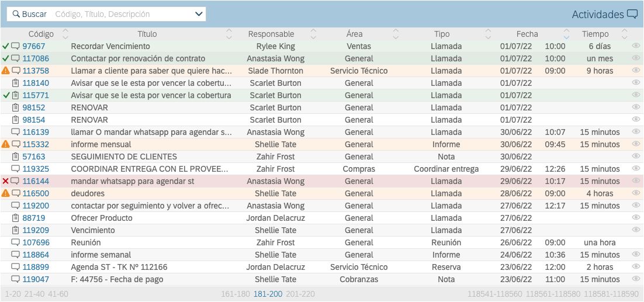The height and width of the screenshot is (302, 644).
Task: Click the search input field
Action: [123, 14]
